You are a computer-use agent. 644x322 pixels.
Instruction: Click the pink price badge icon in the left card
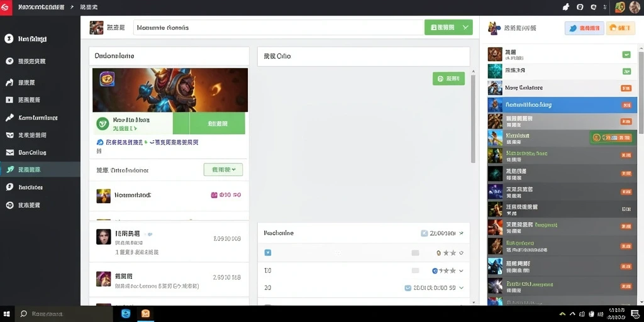[214, 195]
